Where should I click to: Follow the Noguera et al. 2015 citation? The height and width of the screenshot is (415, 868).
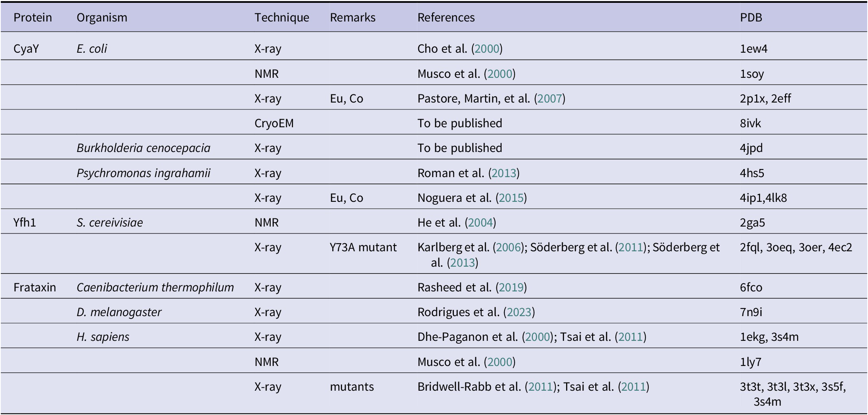(x=511, y=198)
